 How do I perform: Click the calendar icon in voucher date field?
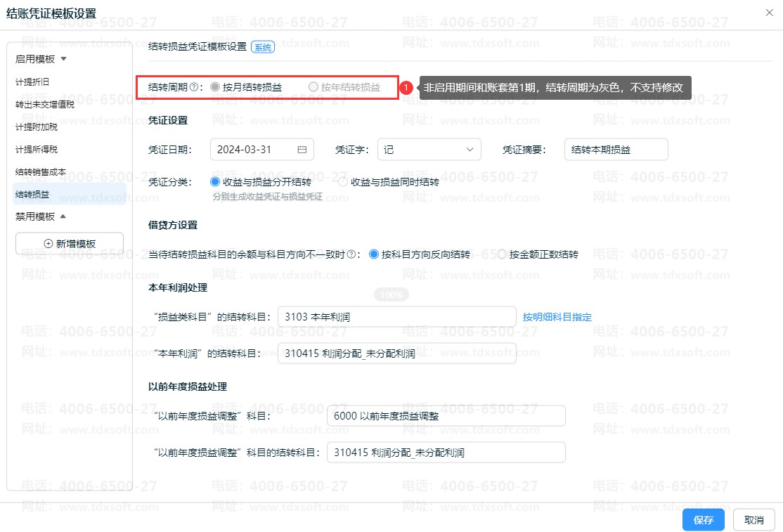point(302,150)
